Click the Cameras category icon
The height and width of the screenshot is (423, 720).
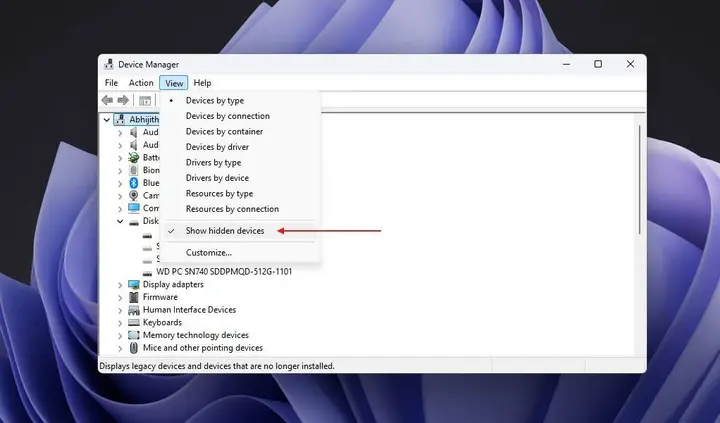(x=134, y=195)
